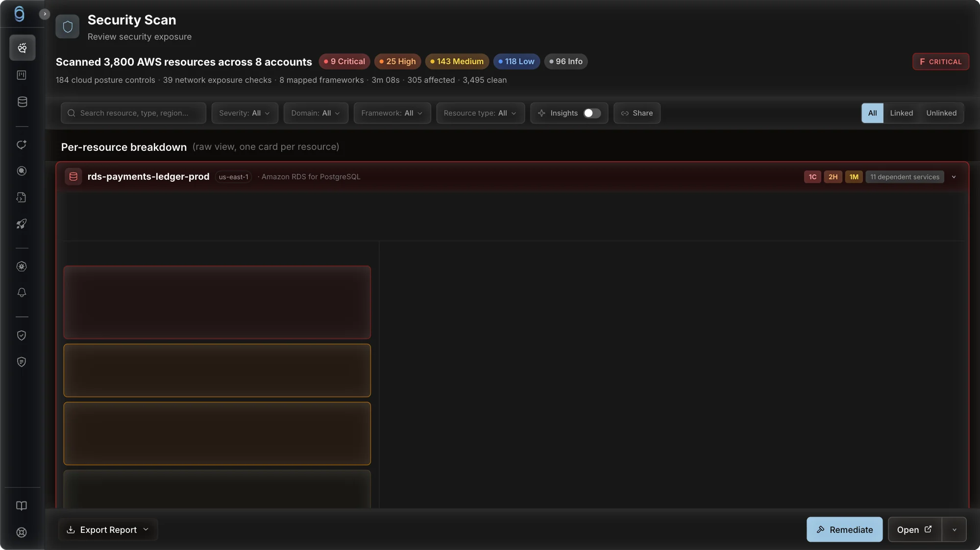Click the rds-payments-ledger-prod resource name
980x550 pixels.
click(148, 177)
